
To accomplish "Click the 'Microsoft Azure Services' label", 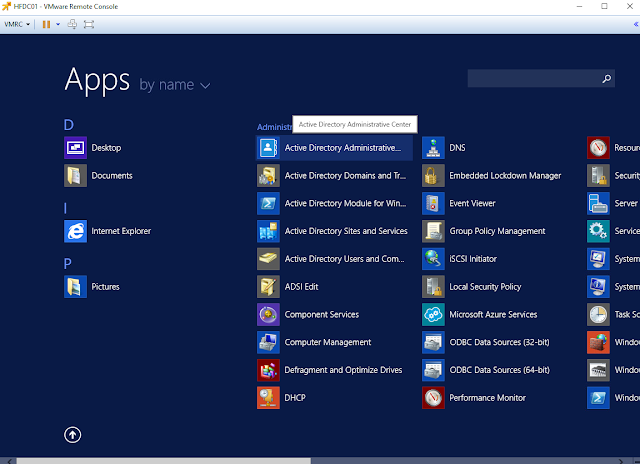I will pyautogui.click(x=493, y=314).
